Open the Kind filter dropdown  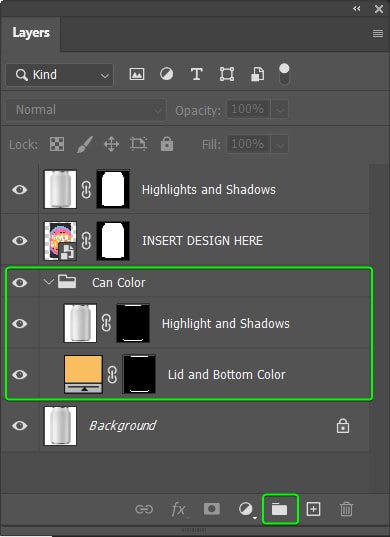59,75
